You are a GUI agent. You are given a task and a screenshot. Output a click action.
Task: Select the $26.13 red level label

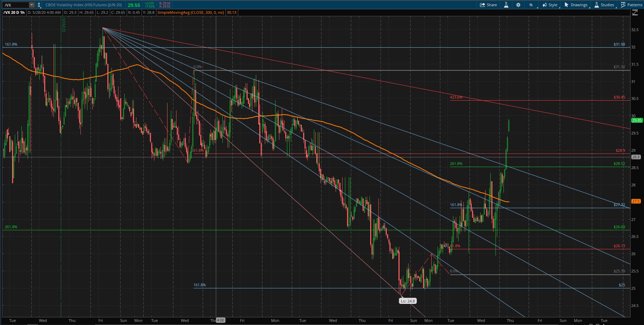pyautogui.click(x=619, y=246)
